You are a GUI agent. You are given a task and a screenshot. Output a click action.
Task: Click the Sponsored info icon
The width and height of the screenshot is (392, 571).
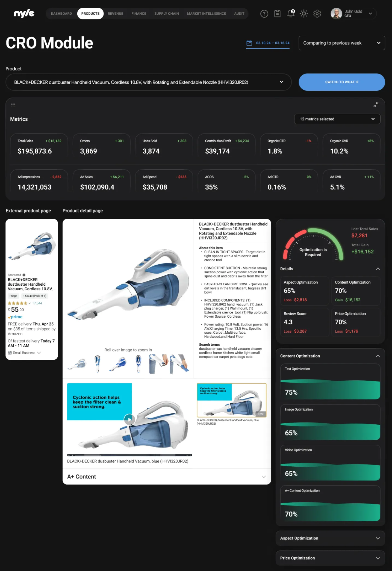(24, 275)
